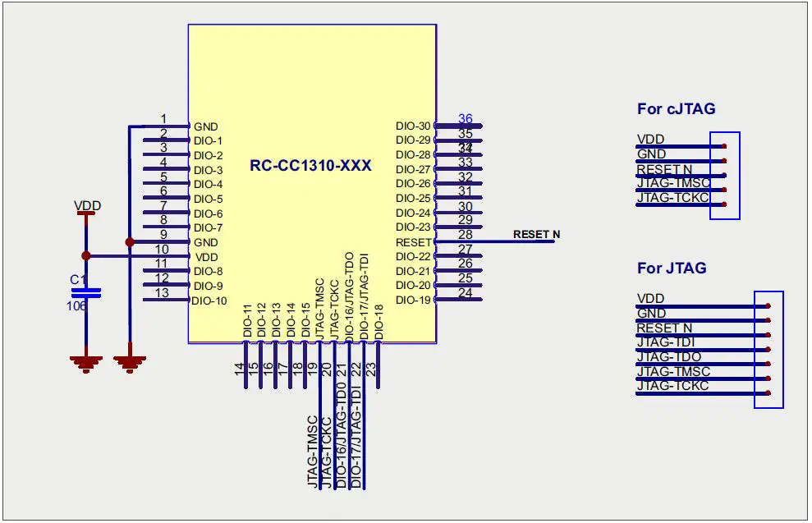Select the 'For JTAG' heading
The image size is (812, 523).
[672, 268]
